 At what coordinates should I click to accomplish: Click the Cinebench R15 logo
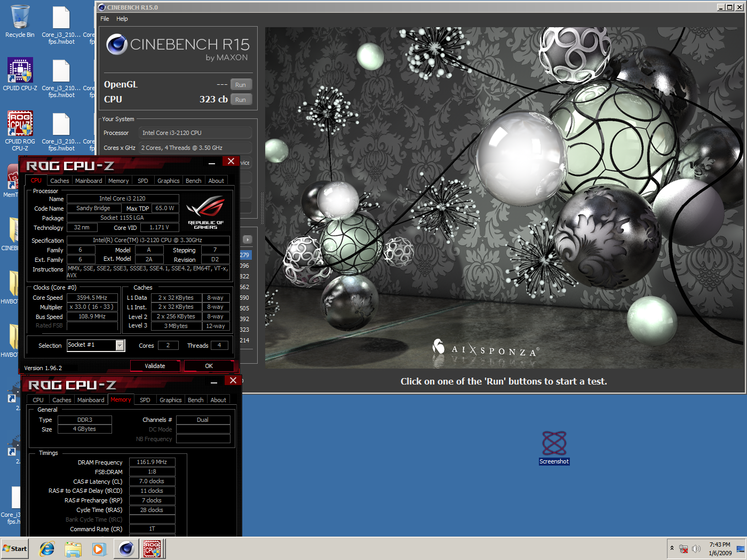pyautogui.click(x=178, y=47)
